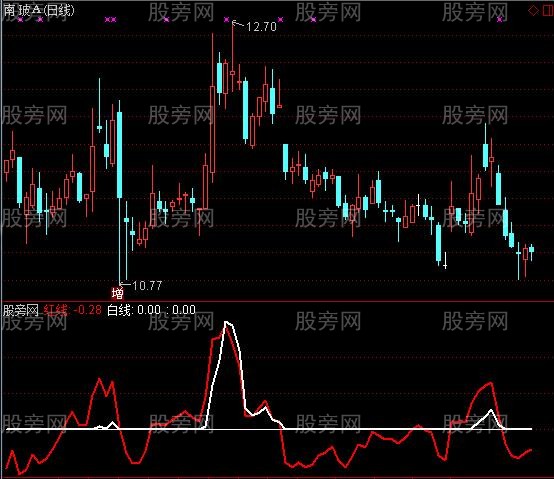Screen dimensions: 554x479
Task: Click the 10.77 low price label
Action: point(147,285)
